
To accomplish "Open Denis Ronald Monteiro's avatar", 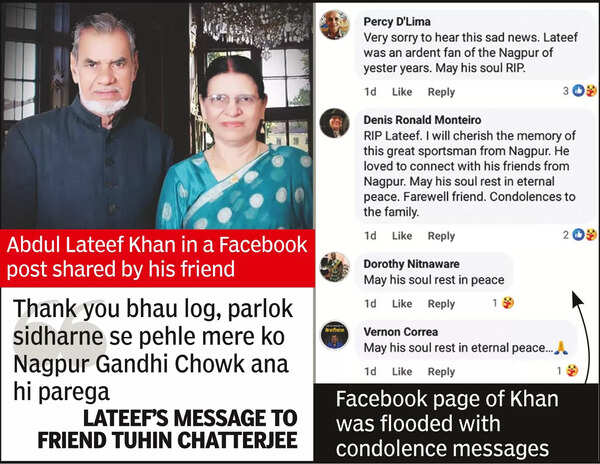I will point(335,123).
